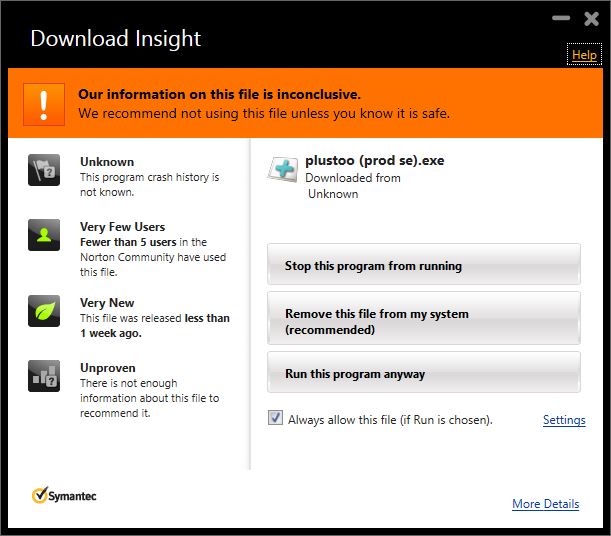Open the Settings link
The height and width of the screenshot is (536, 611).
point(564,420)
